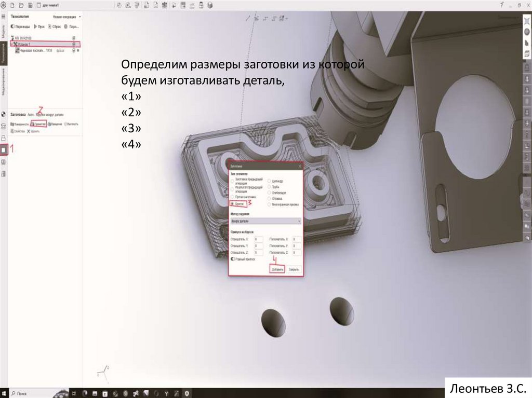Click the Свойства properties icon button
The image size is (532, 398).
pos(18,131)
